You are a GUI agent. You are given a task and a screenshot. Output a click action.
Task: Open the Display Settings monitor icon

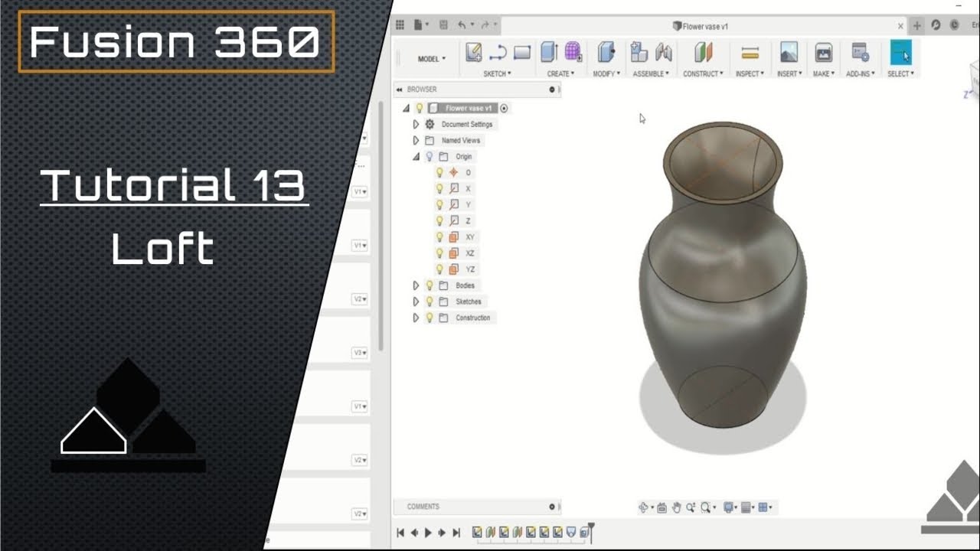[x=728, y=507]
